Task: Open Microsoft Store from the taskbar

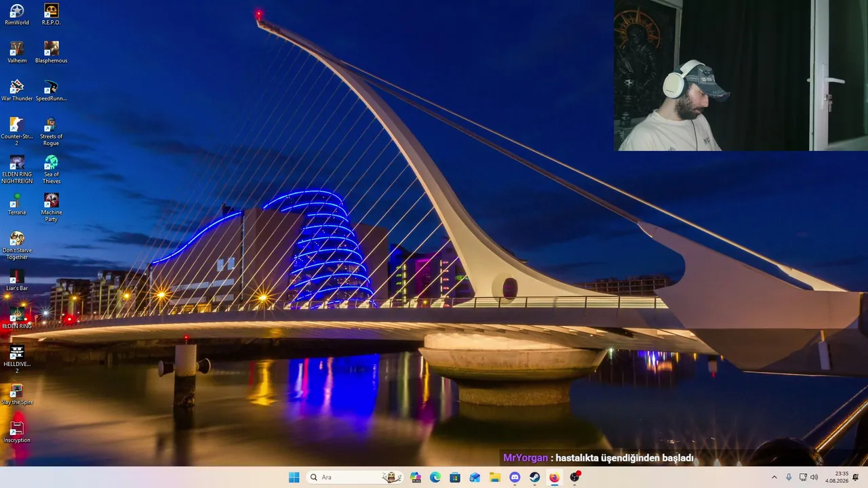Action: coord(455,477)
